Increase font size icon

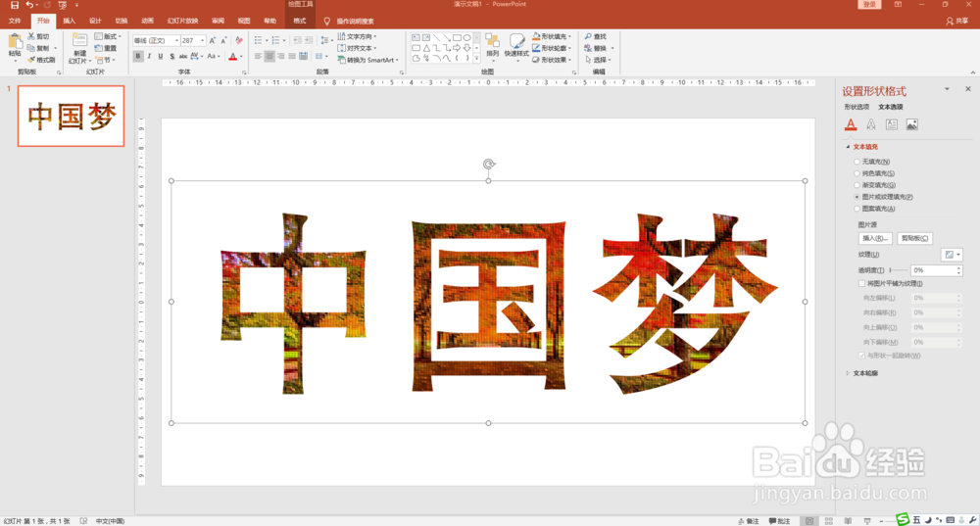click(x=213, y=40)
